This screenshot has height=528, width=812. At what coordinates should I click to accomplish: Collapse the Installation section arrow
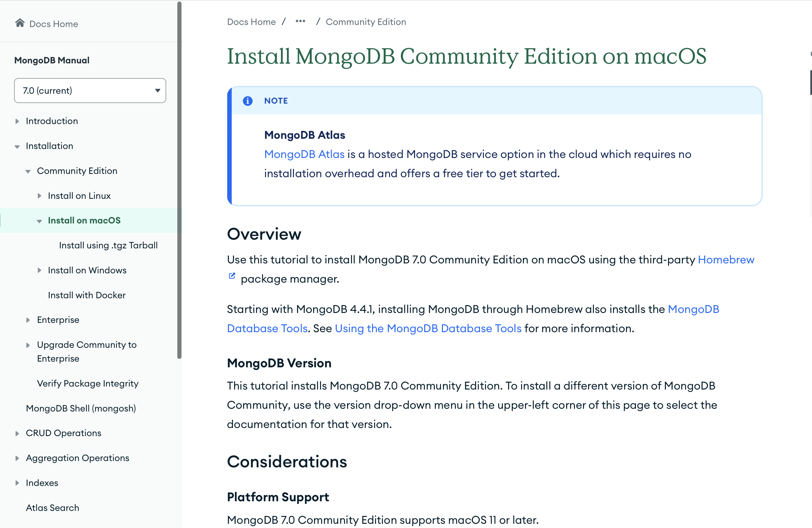click(x=17, y=147)
